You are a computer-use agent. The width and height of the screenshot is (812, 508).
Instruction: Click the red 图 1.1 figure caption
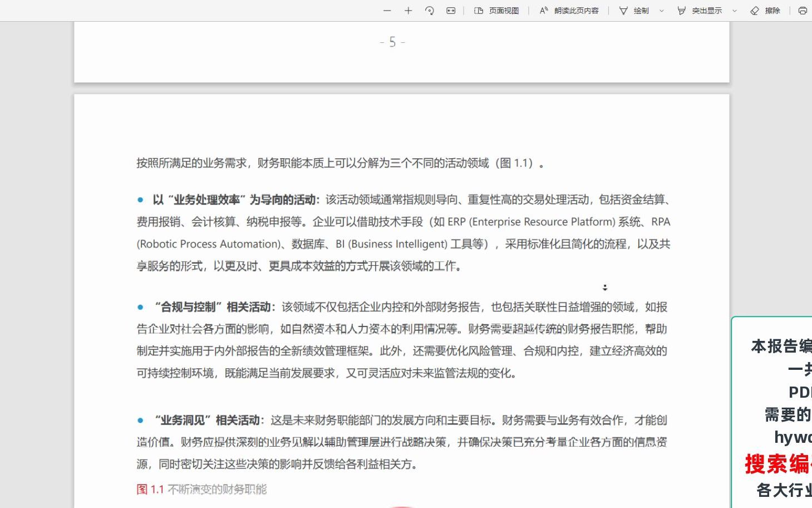pyautogui.click(x=201, y=490)
